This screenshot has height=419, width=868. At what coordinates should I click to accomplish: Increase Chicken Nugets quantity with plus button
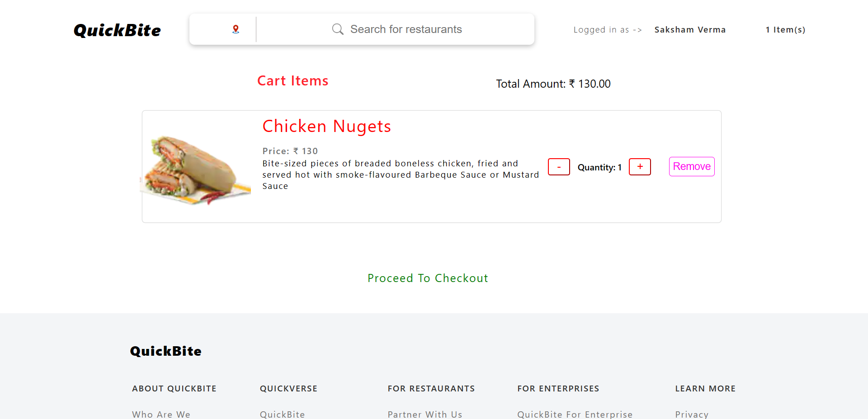click(639, 166)
